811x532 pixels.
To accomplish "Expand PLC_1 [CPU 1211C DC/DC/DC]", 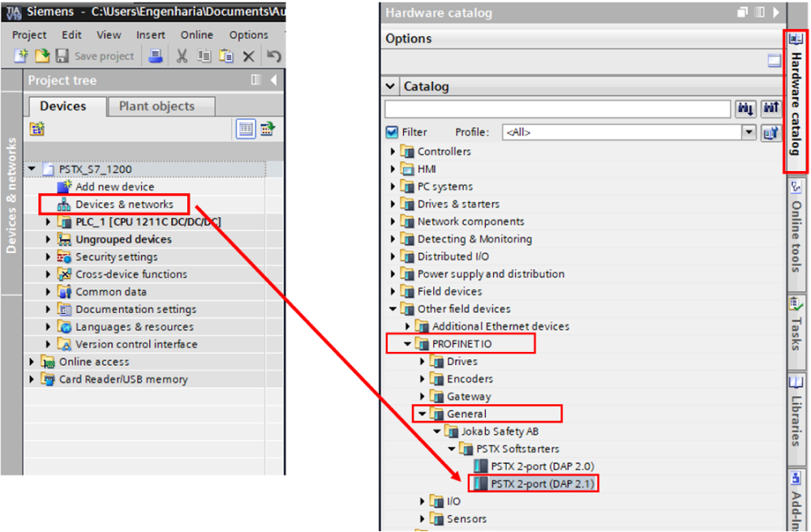I will tap(48, 221).
